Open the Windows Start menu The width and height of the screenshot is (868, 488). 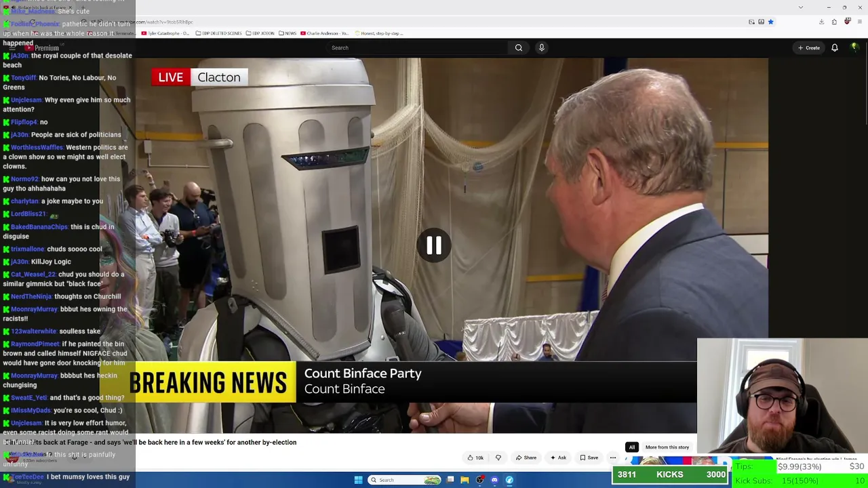coord(358,480)
